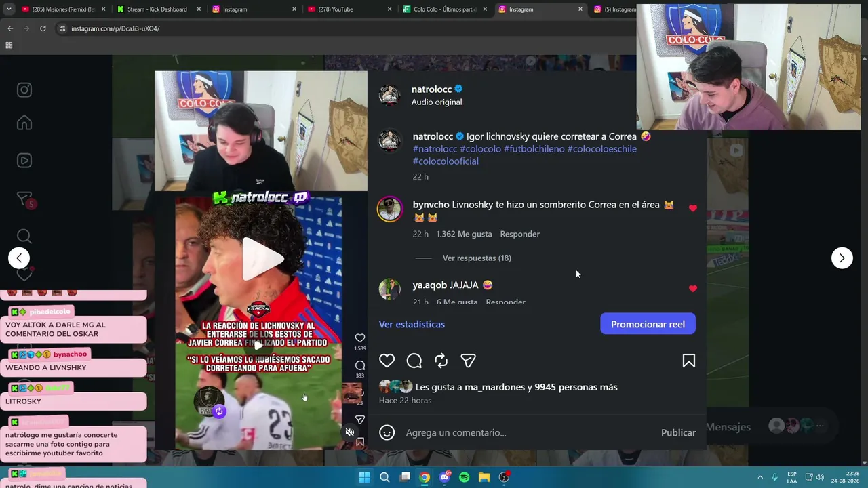The image size is (868, 488).
Task: Show hidden system tray icons
Action: pyautogui.click(x=760, y=477)
